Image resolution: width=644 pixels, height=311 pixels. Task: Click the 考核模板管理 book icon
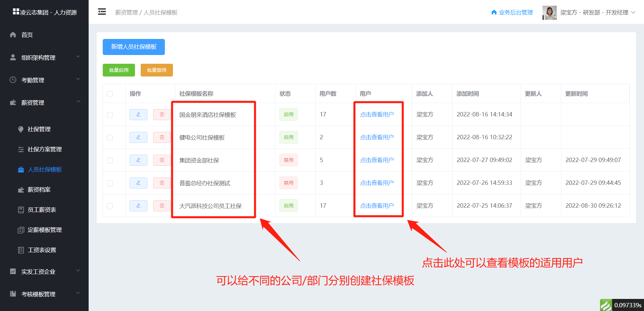(13, 294)
